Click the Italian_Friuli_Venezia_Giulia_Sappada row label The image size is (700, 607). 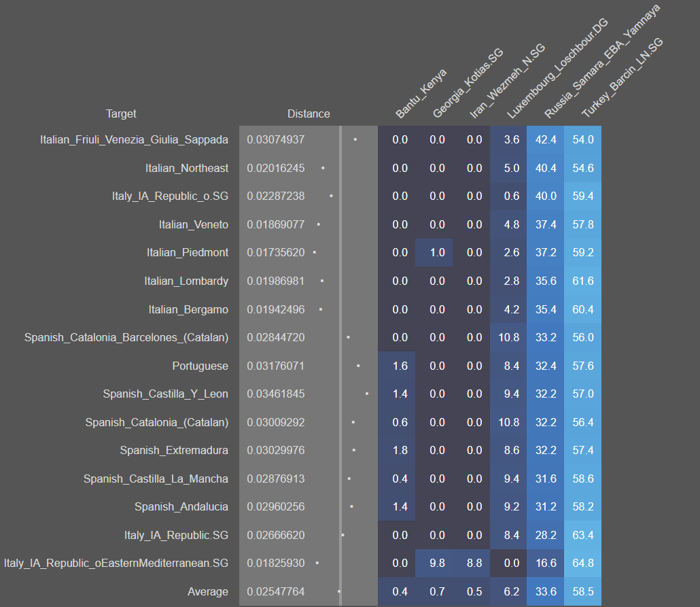(x=134, y=140)
